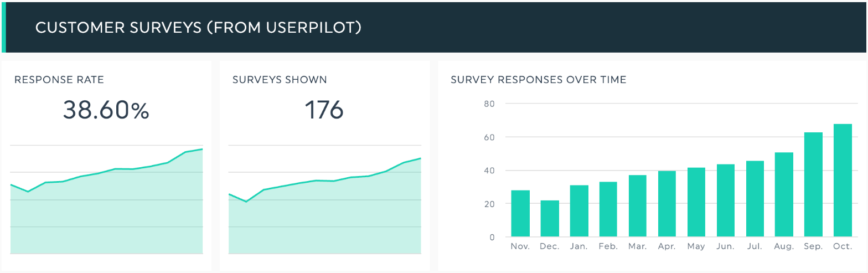This screenshot has height=273, width=868.
Task: Click the 40 y-axis label
Action: [489, 171]
